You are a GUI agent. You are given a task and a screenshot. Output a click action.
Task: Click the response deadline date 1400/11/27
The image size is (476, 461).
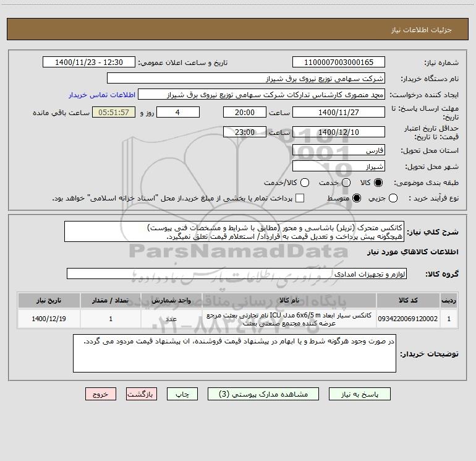pos(339,112)
